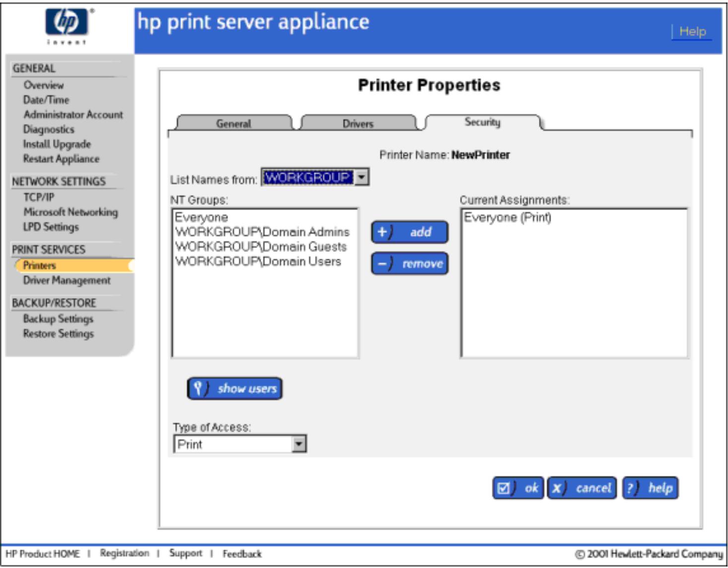The height and width of the screenshot is (568, 728).
Task: Click the X icon on cancel button
Action: (557, 489)
